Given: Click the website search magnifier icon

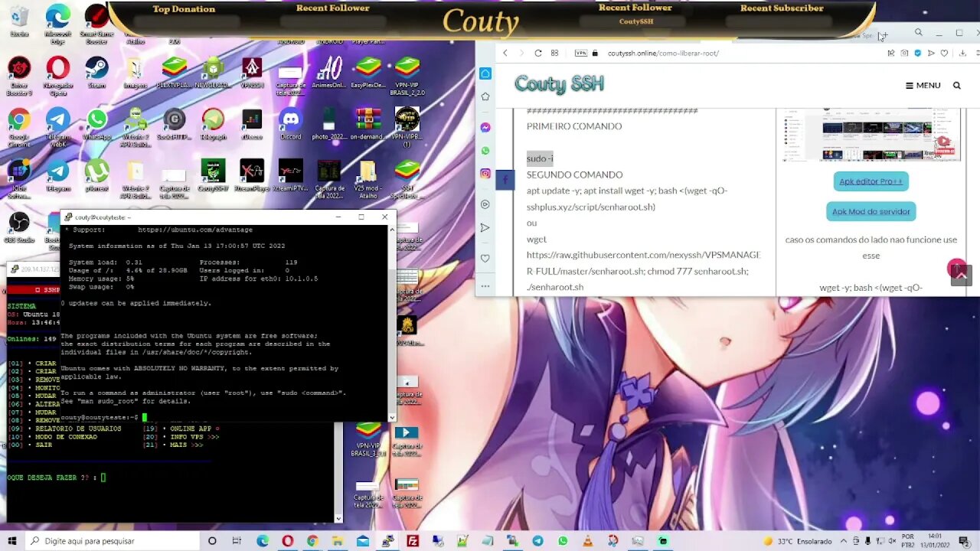Looking at the screenshot, I should tap(956, 85).
